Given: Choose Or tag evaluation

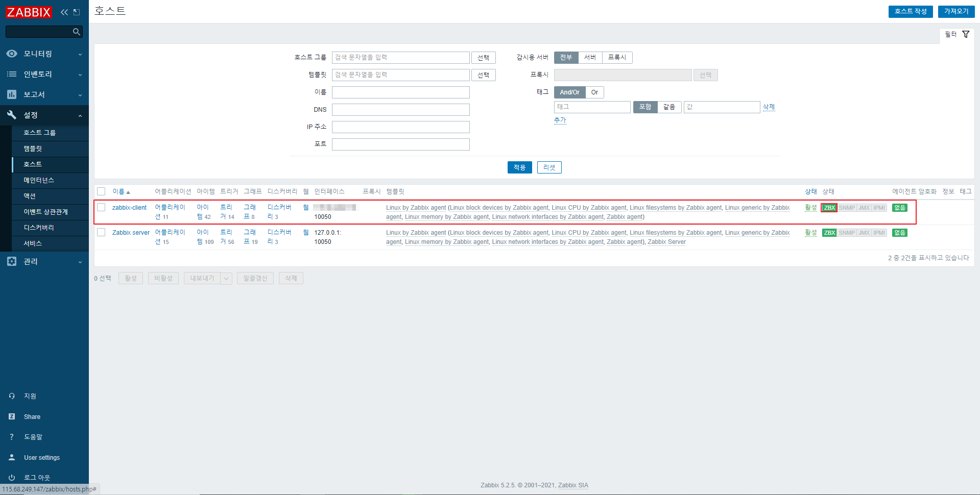Looking at the screenshot, I should 594,92.
